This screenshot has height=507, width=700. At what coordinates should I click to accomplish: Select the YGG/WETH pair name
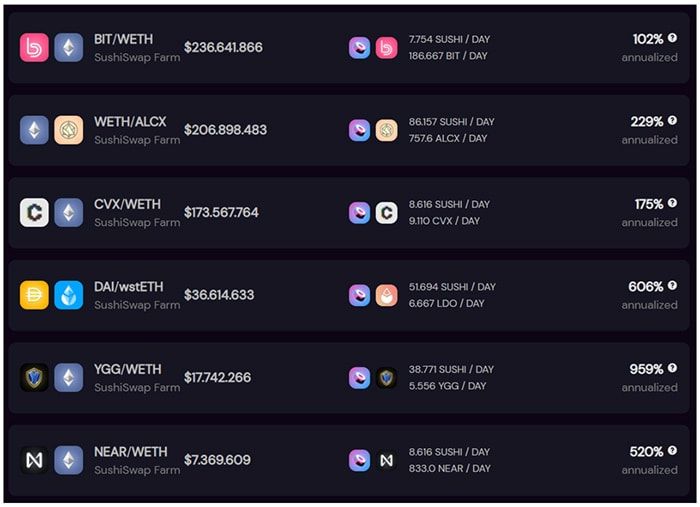click(x=128, y=370)
